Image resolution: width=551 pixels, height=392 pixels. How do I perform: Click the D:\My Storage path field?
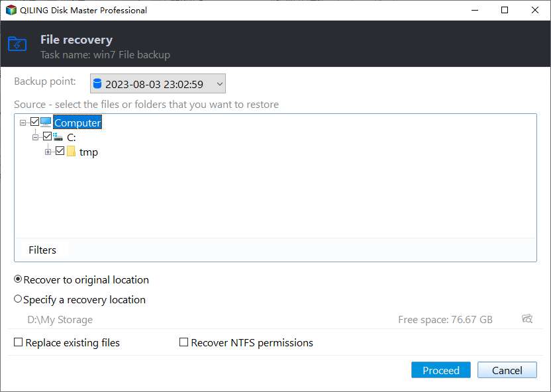[x=60, y=319]
